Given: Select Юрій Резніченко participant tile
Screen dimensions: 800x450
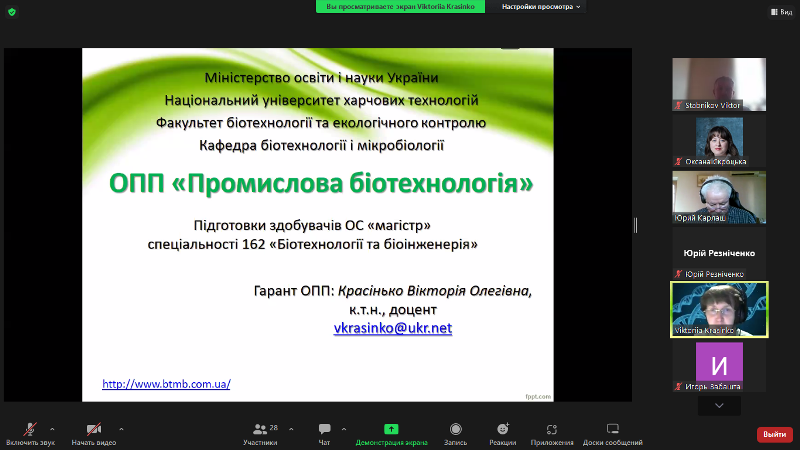Looking at the screenshot, I should click(x=719, y=253).
